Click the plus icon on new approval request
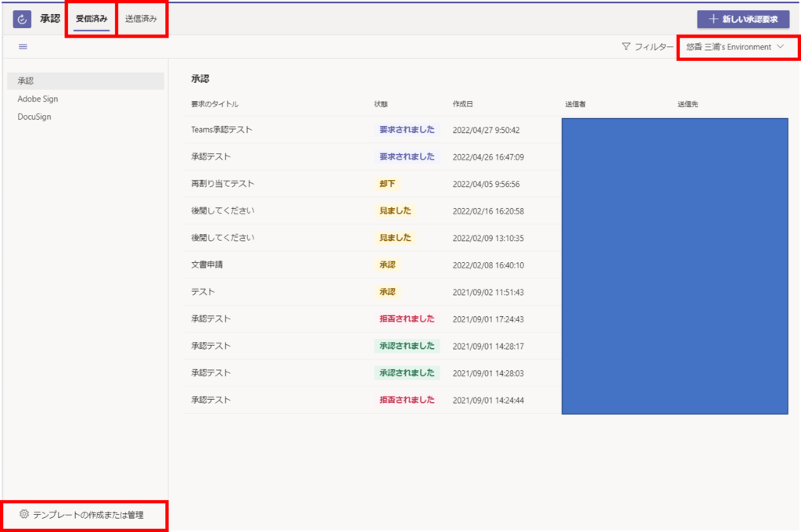 tap(713, 19)
